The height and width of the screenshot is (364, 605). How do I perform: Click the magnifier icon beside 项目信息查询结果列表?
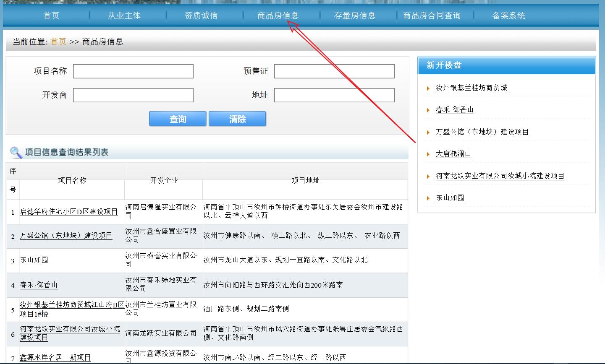(x=16, y=152)
